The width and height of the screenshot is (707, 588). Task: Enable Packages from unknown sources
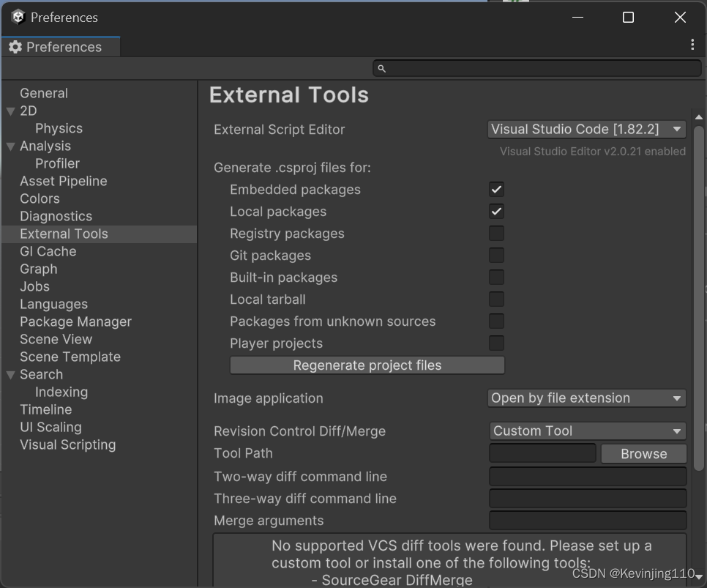(x=496, y=321)
